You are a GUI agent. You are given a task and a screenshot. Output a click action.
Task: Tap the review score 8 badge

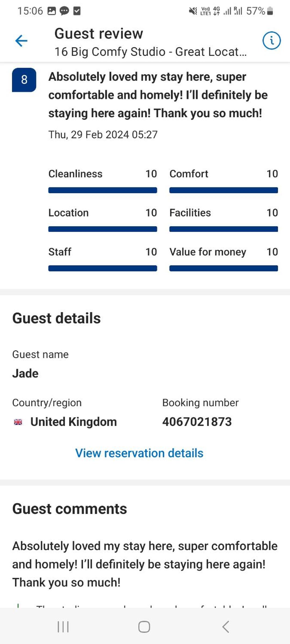coord(24,80)
